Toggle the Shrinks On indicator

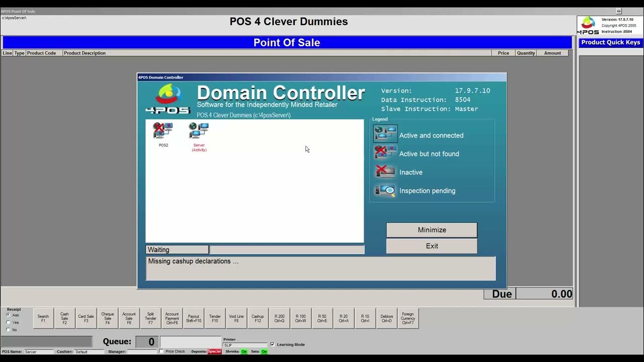coord(244,351)
